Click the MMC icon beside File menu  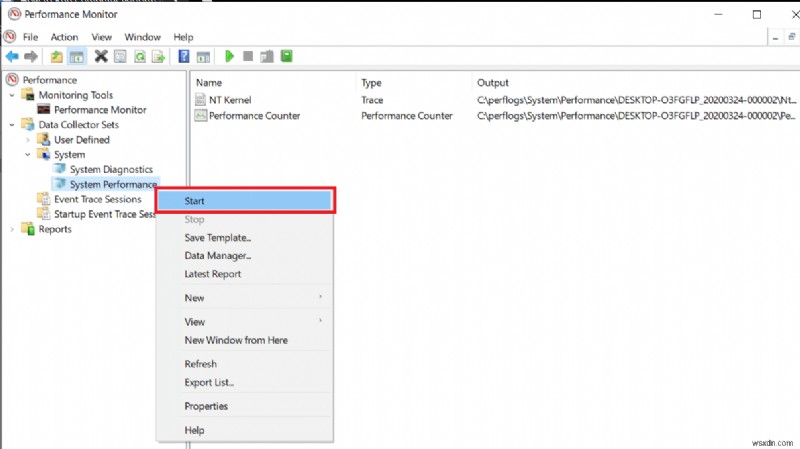click(9, 37)
